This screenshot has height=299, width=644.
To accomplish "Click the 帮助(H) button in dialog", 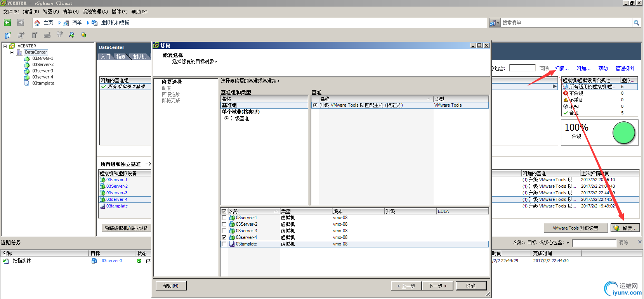I will (x=171, y=286).
